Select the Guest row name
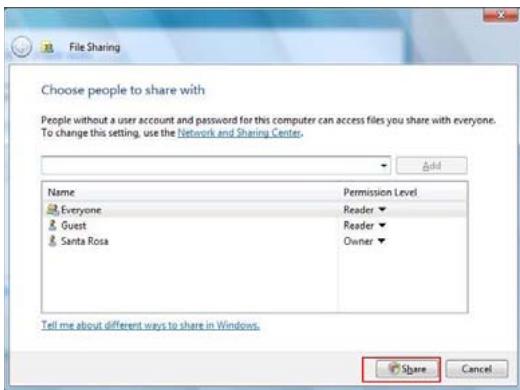 point(73,226)
